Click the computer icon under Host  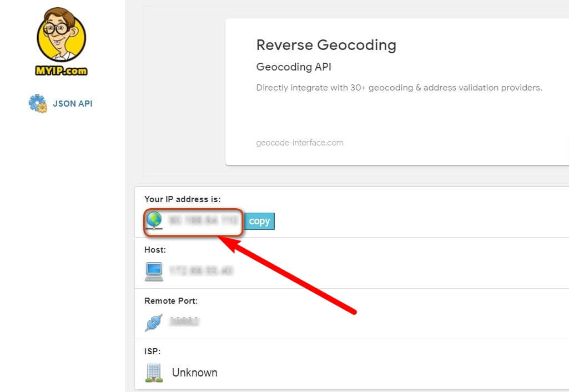[154, 271]
